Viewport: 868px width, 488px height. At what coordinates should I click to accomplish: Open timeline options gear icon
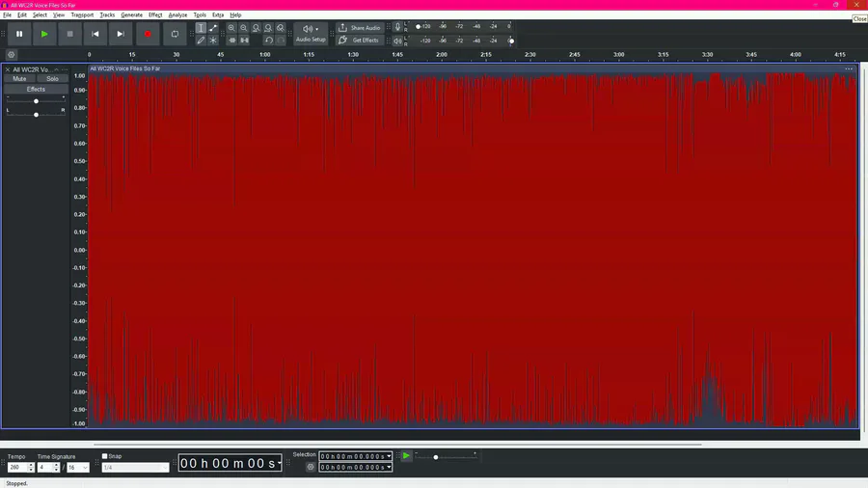[x=11, y=55]
